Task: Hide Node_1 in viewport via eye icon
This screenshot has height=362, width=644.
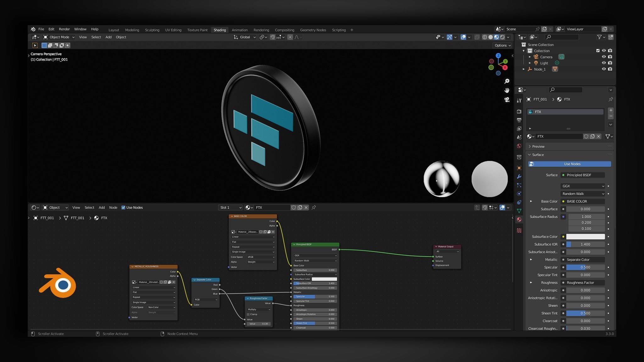Action: tap(604, 69)
